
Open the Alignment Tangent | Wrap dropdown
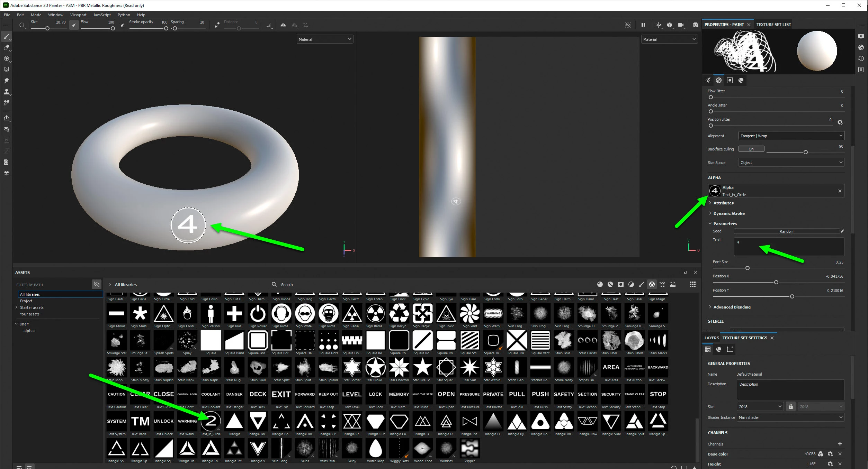[791, 136]
